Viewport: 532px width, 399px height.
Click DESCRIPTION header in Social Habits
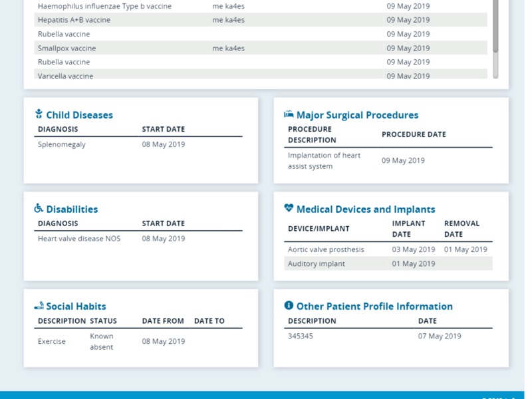point(62,321)
